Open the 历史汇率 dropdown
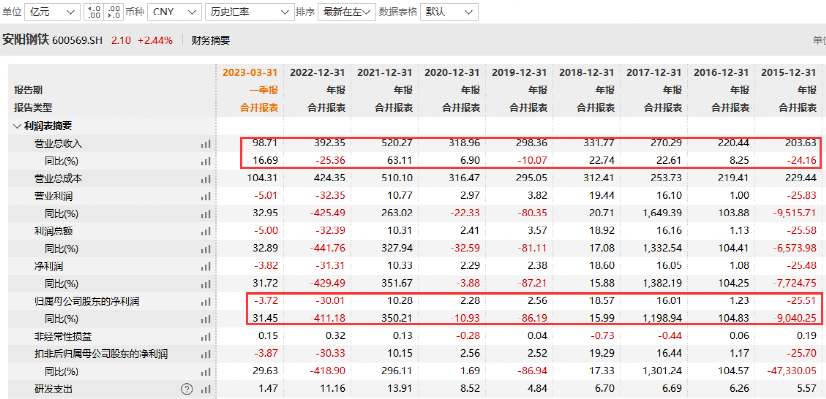 tap(249, 12)
